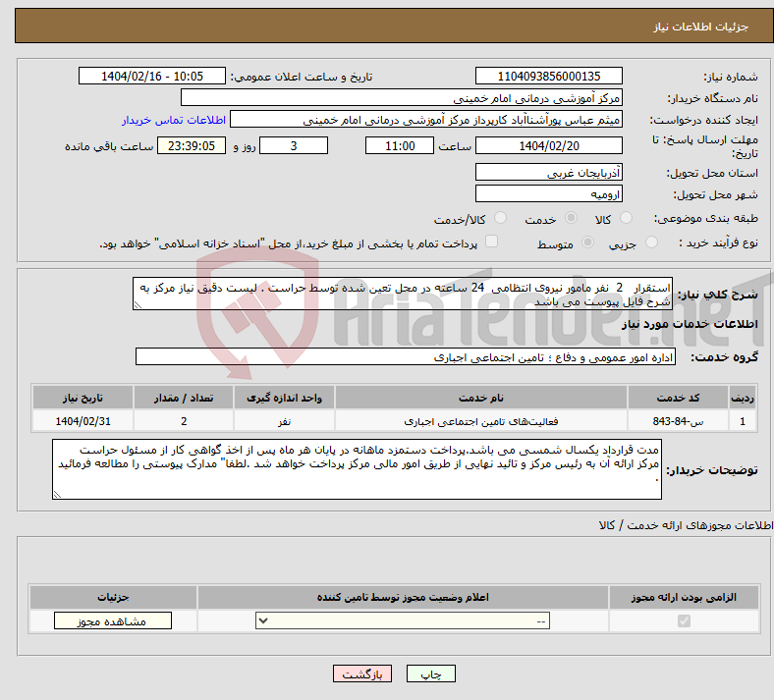
Task: Click the general need description text area
Action: coord(403,294)
